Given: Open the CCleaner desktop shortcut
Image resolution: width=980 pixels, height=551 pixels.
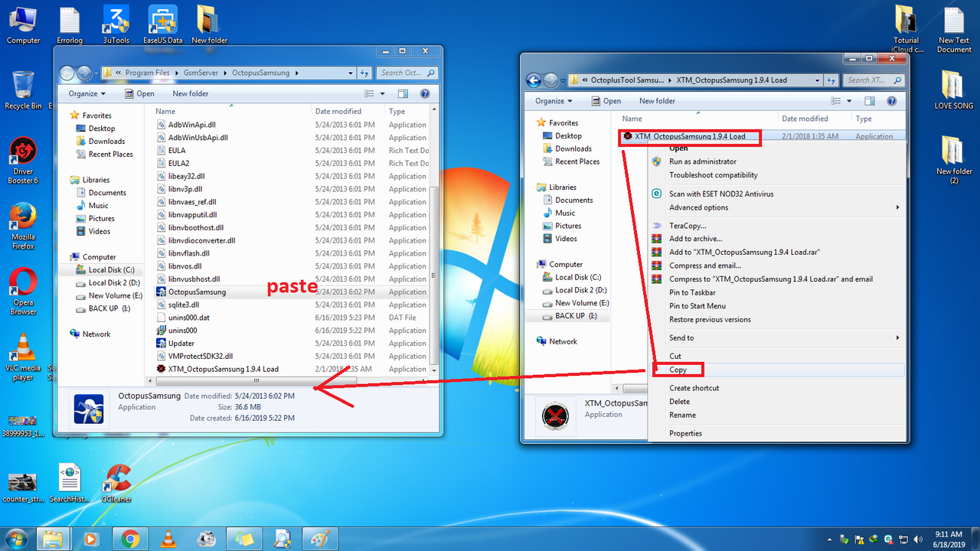Looking at the screenshot, I should (116, 484).
